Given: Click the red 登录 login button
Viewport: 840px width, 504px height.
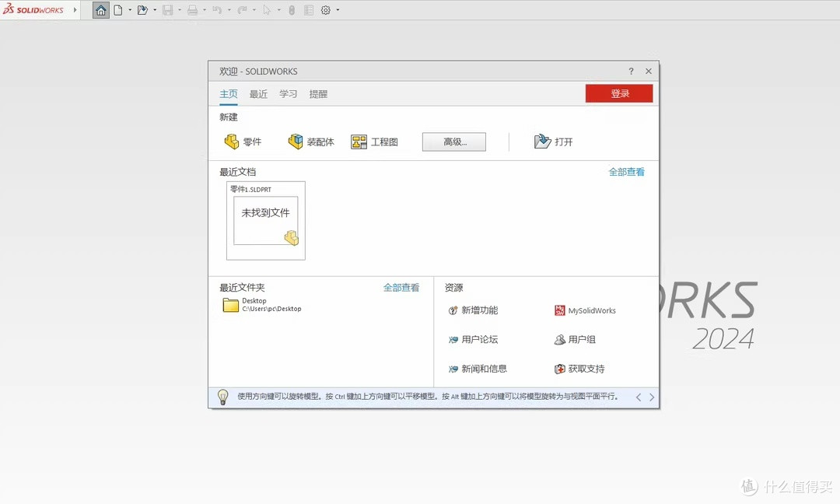Looking at the screenshot, I should pos(619,93).
